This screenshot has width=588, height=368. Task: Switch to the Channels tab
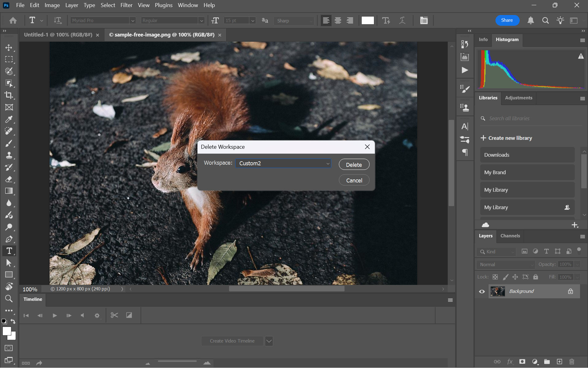(510, 236)
